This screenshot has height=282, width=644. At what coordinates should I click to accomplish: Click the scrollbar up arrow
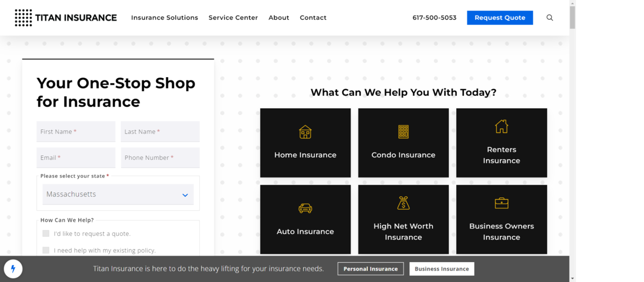coord(572,3)
